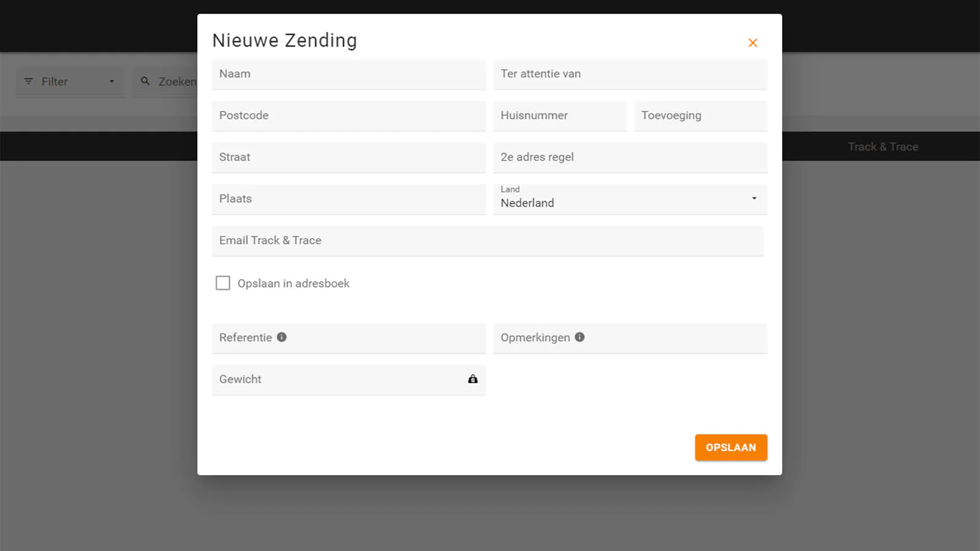Click the Toevoeging input field
Image resolution: width=980 pixels, height=551 pixels.
coord(701,116)
